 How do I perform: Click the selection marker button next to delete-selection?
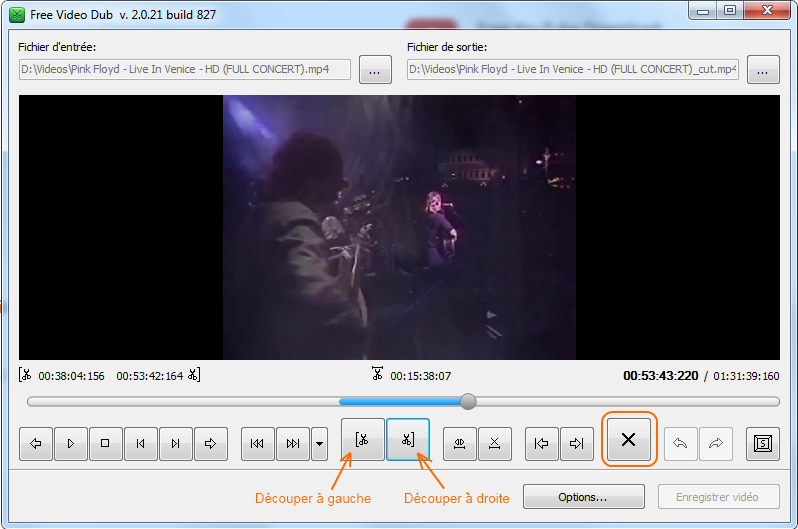[460, 443]
